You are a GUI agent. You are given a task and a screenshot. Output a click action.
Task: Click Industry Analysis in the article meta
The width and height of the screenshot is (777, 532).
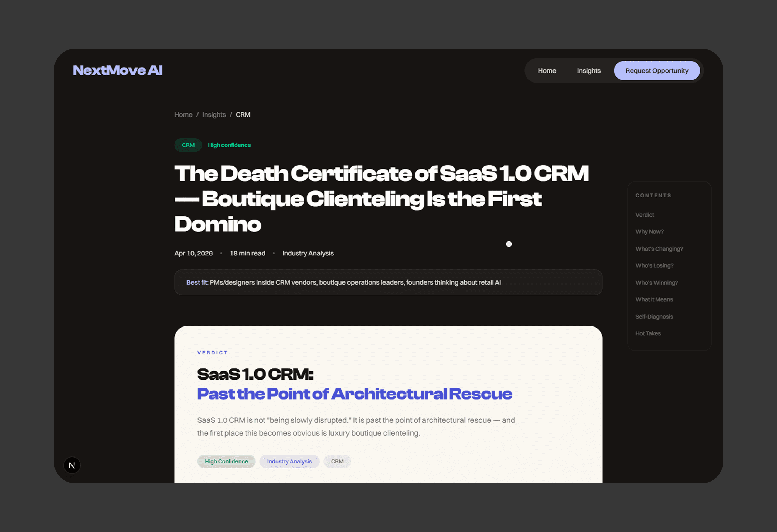308,253
